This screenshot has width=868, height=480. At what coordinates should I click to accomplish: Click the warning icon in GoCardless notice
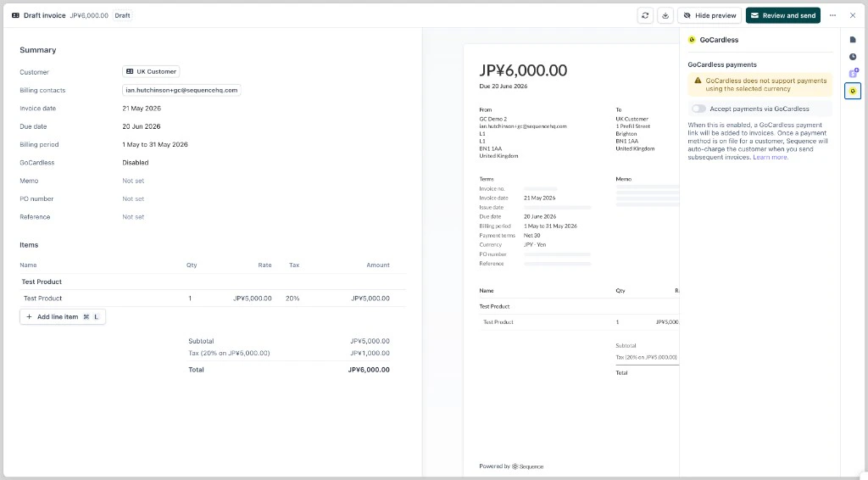click(x=698, y=81)
